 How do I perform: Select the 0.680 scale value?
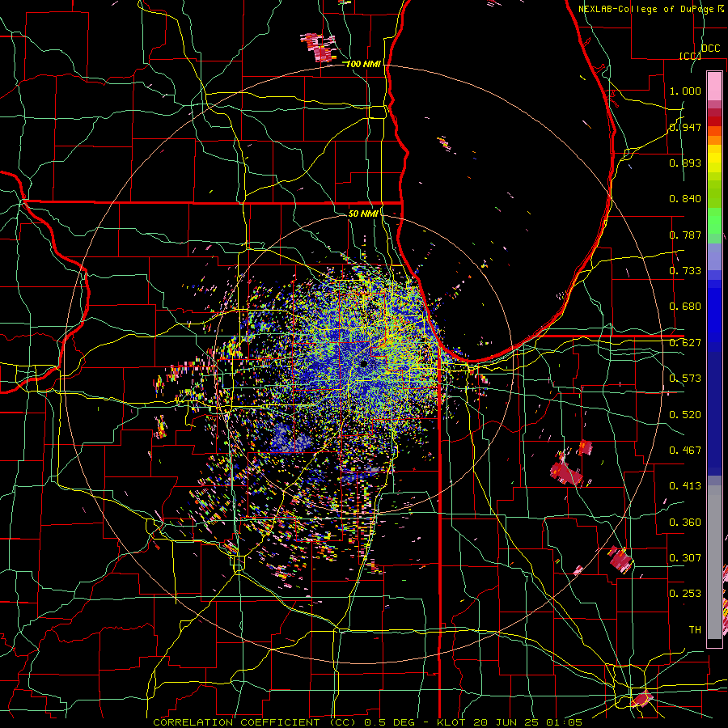tap(685, 307)
